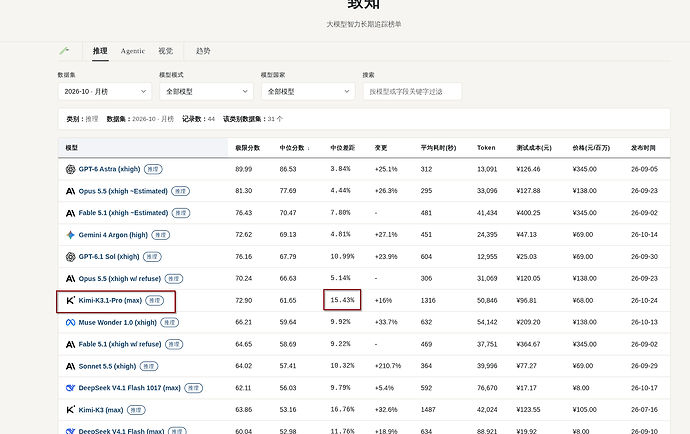Click the OpenAI logo beside GPT-6.1 Sol (xhigh)

tap(70, 257)
